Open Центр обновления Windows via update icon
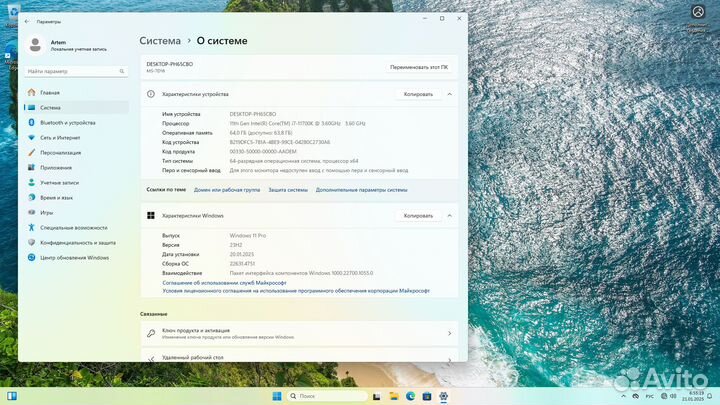The image size is (720, 405). [x=31, y=258]
